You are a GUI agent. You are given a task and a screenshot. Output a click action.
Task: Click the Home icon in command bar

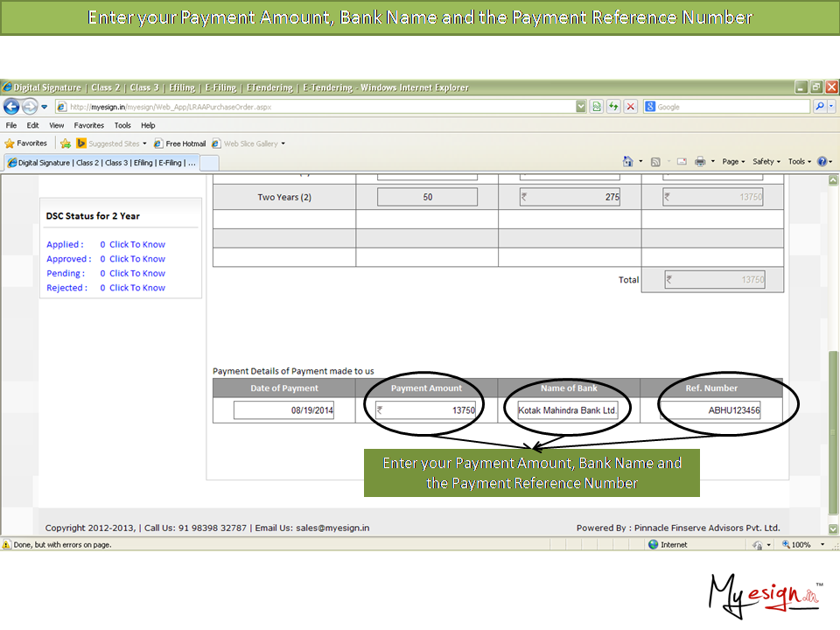(627, 162)
